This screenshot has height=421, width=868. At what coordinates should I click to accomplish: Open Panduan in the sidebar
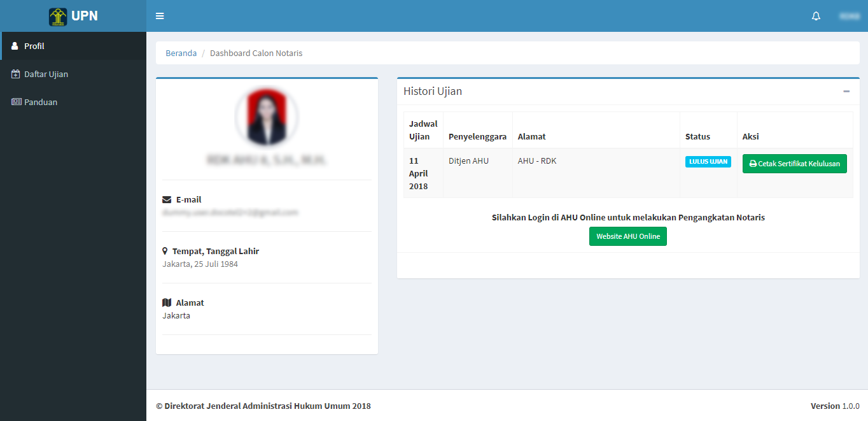click(x=41, y=102)
